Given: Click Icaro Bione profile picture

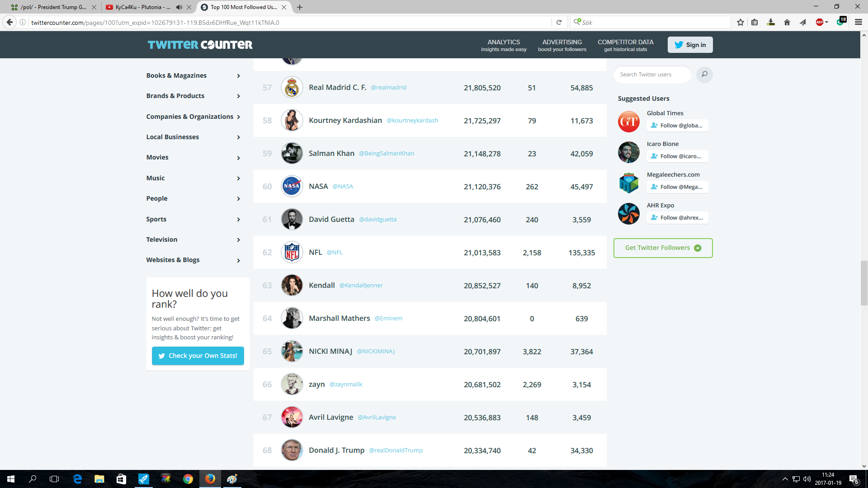Looking at the screenshot, I should (629, 152).
